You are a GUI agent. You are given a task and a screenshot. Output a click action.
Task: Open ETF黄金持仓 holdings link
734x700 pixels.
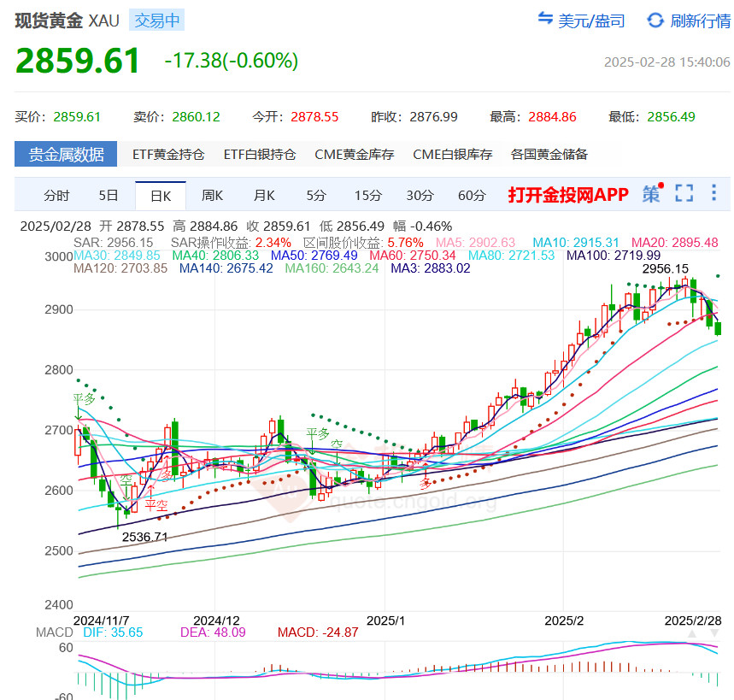coord(168,155)
